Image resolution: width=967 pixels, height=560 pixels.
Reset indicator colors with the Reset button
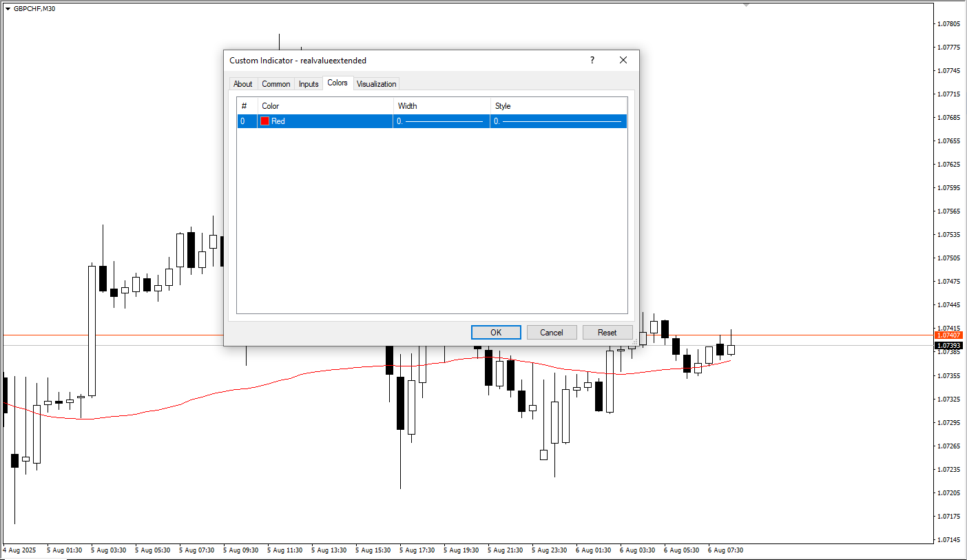click(607, 332)
